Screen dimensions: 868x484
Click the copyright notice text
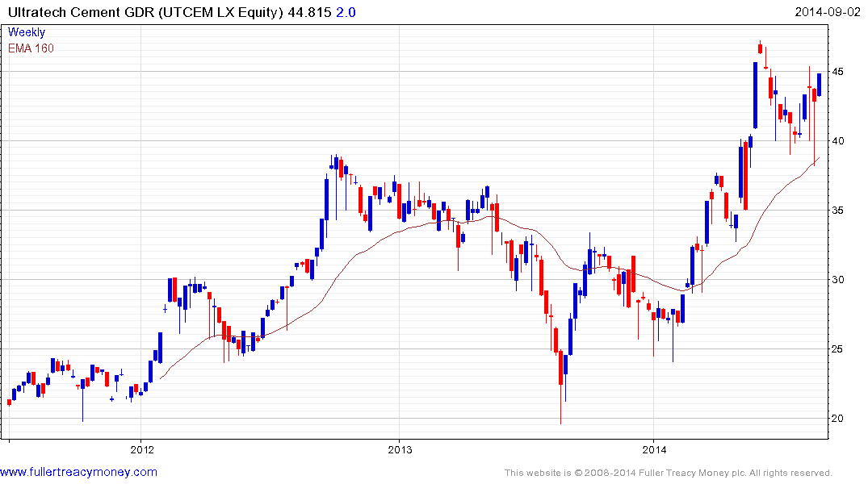pyautogui.click(x=669, y=473)
